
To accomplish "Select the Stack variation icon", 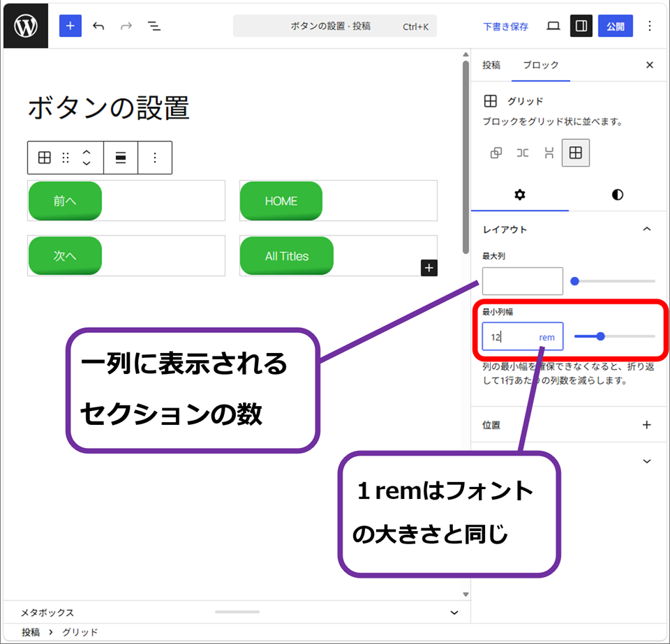I will pyautogui.click(x=549, y=153).
